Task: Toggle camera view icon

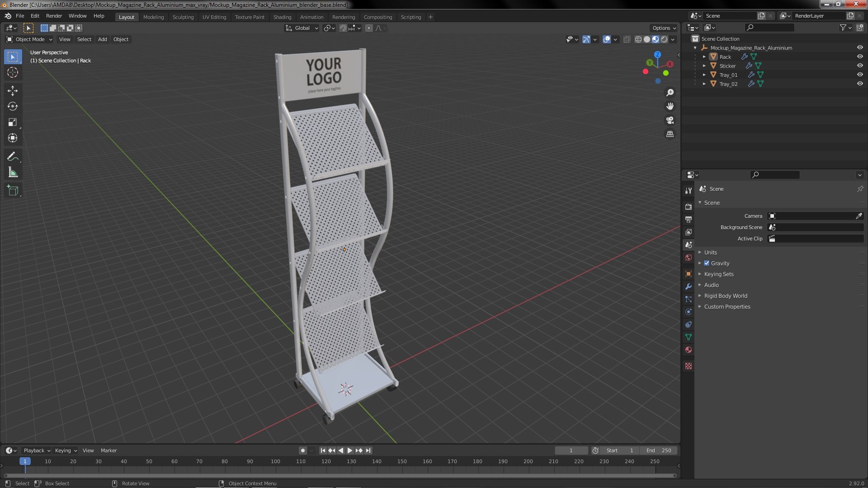Action: [x=670, y=120]
